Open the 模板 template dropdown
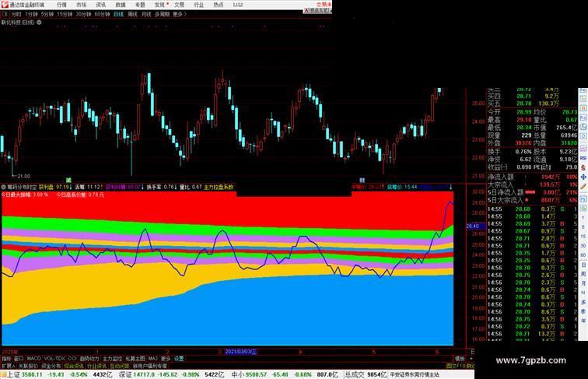 click(460, 359)
